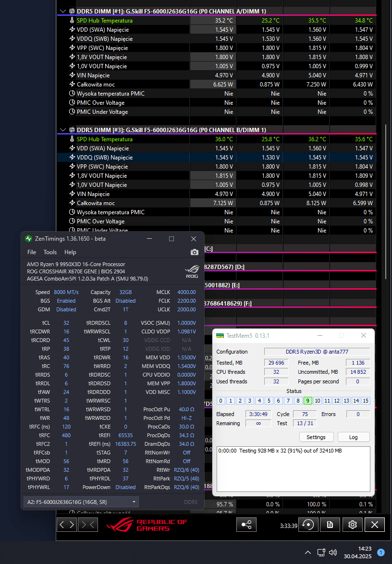Click the expand columns arrows in HWiNFO toolbar
The height and width of the screenshot is (564, 392).
[x=67, y=525]
